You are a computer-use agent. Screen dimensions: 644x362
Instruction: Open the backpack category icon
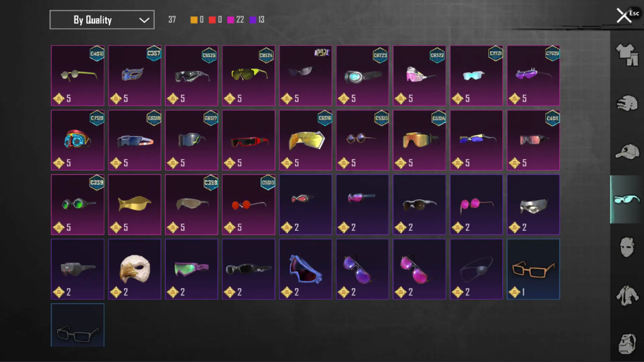(x=627, y=344)
